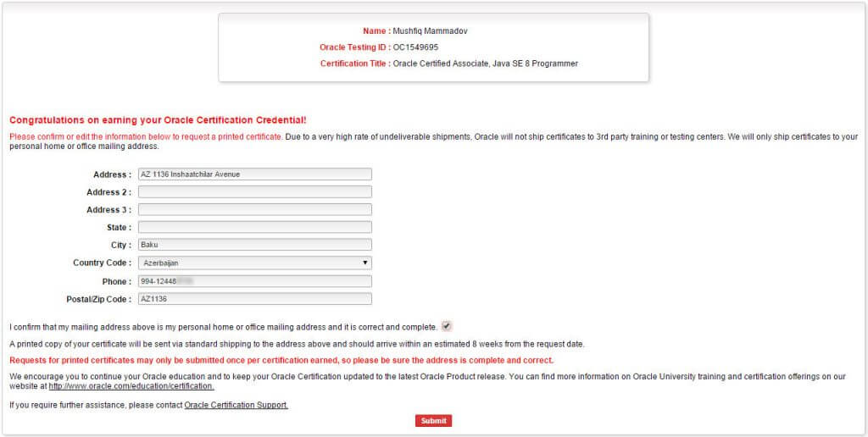Image resolution: width=868 pixels, height=437 pixels.
Task: Click the Address input field
Action: 254,174
